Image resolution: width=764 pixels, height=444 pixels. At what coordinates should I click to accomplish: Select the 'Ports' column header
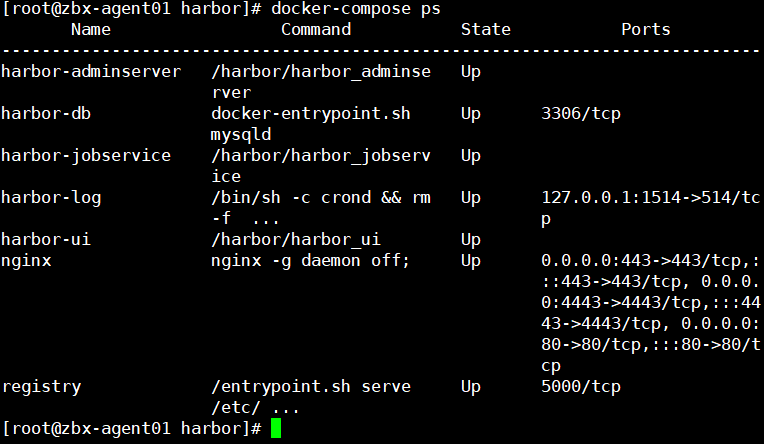click(x=646, y=30)
